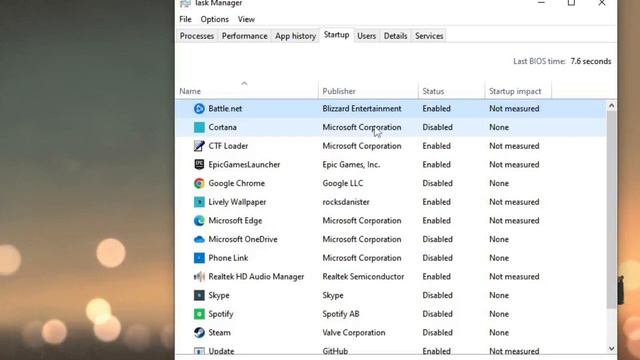Click the scrollbar down arrow
The height and width of the screenshot is (360, 640).
coord(611,349)
